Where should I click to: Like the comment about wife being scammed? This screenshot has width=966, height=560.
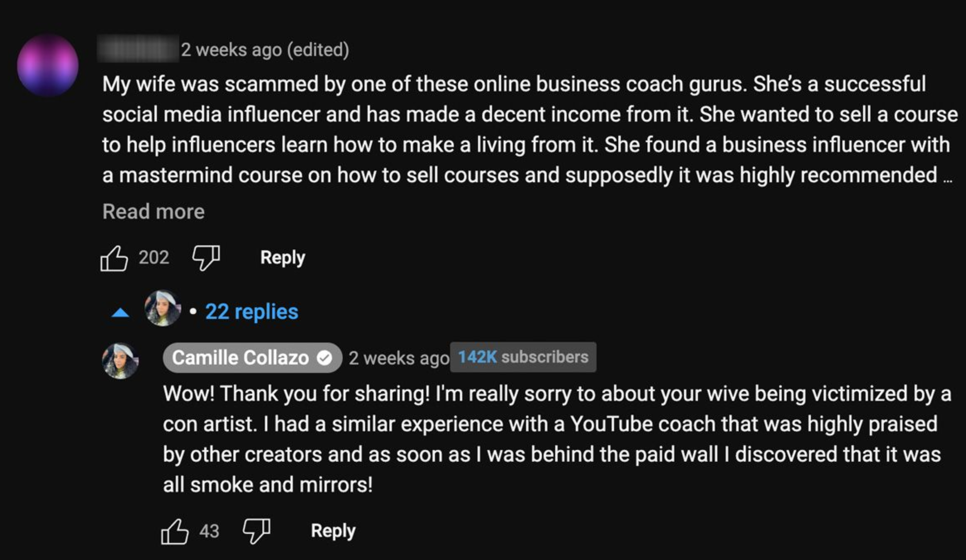(114, 258)
